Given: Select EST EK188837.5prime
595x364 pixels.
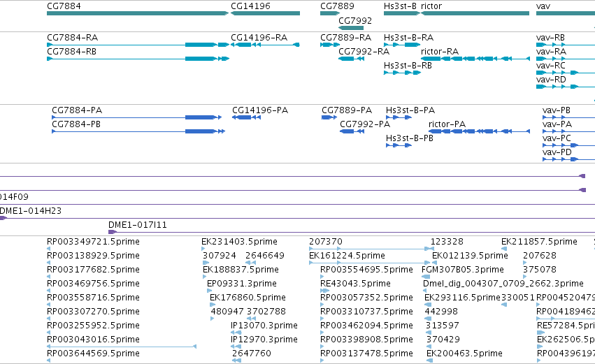Looking at the screenshot, I should (x=241, y=270).
